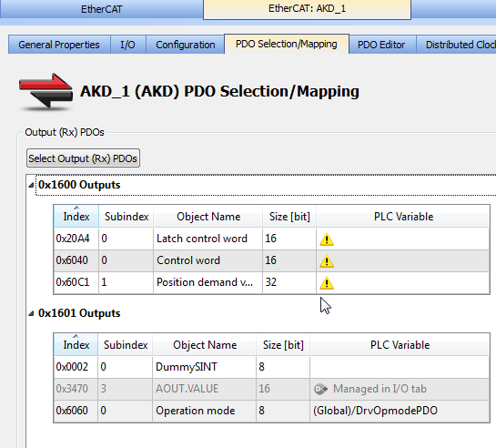Switch to the top EtherCAT tab
Viewport: 496px width, 448px height.
101,9
